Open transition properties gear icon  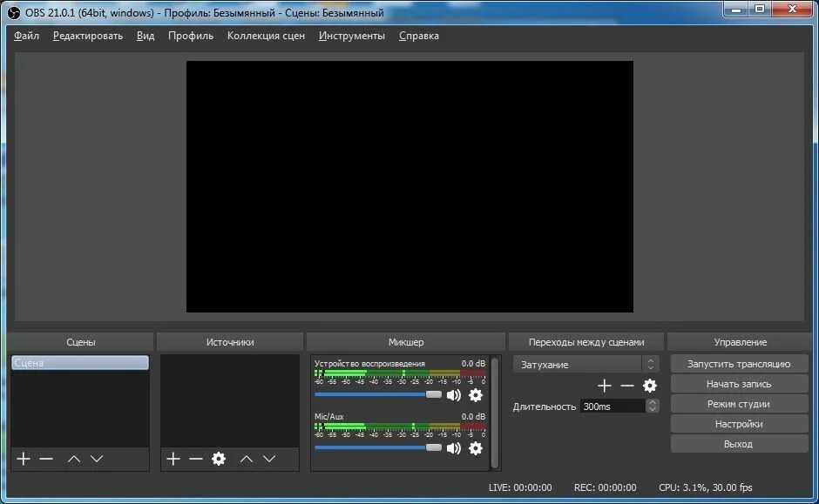650,386
